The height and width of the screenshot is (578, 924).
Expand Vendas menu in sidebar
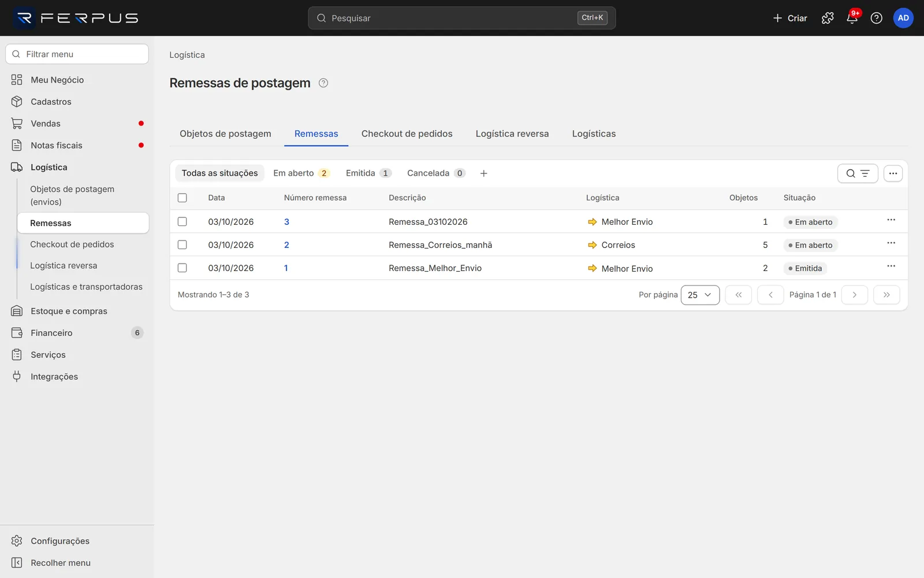click(77, 124)
